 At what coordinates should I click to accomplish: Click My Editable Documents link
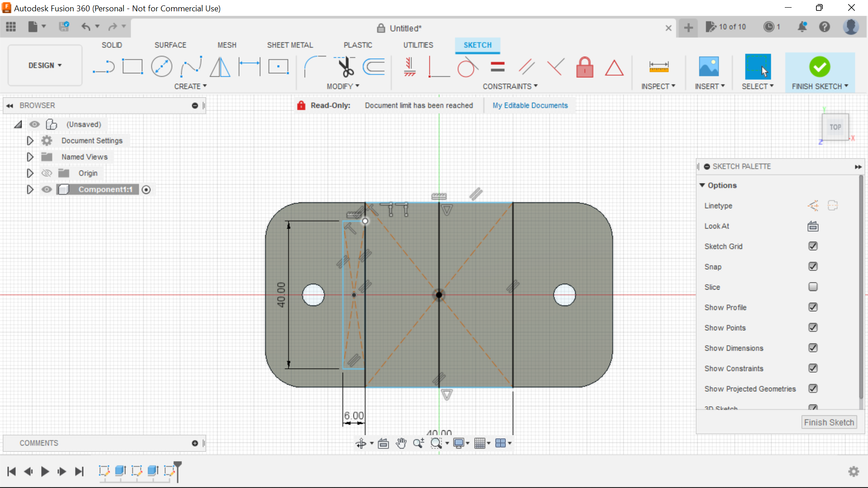click(530, 105)
